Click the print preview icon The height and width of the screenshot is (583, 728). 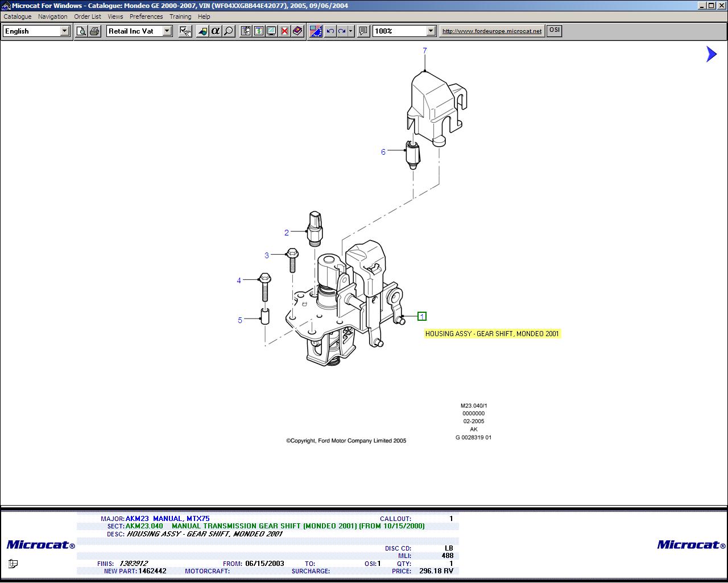pyautogui.click(x=81, y=31)
